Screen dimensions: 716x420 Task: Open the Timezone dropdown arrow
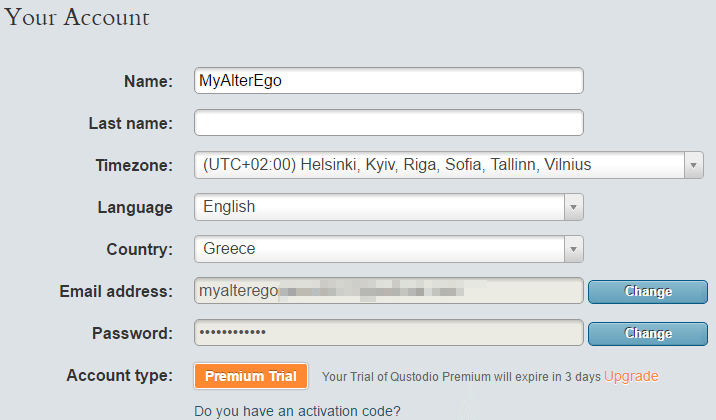pyautogui.click(x=692, y=165)
